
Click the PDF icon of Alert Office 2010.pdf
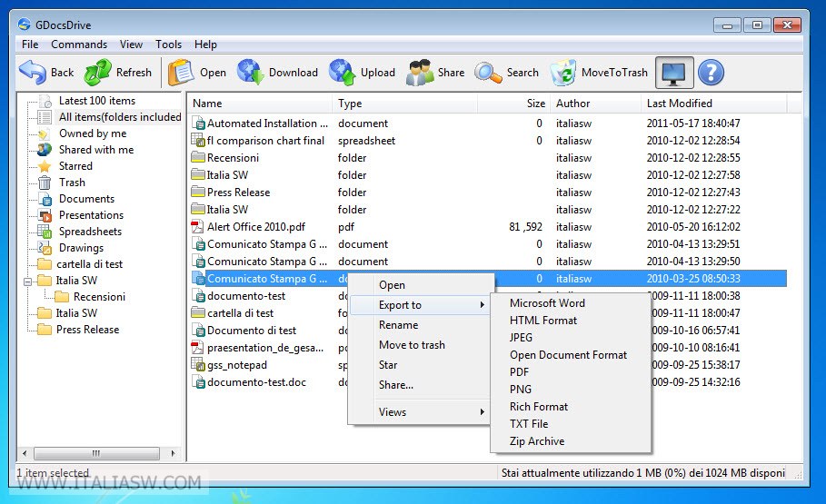point(197,227)
